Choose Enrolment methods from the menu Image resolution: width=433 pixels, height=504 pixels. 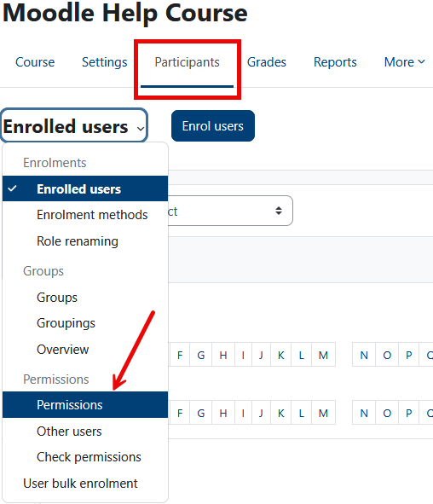pos(85,215)
